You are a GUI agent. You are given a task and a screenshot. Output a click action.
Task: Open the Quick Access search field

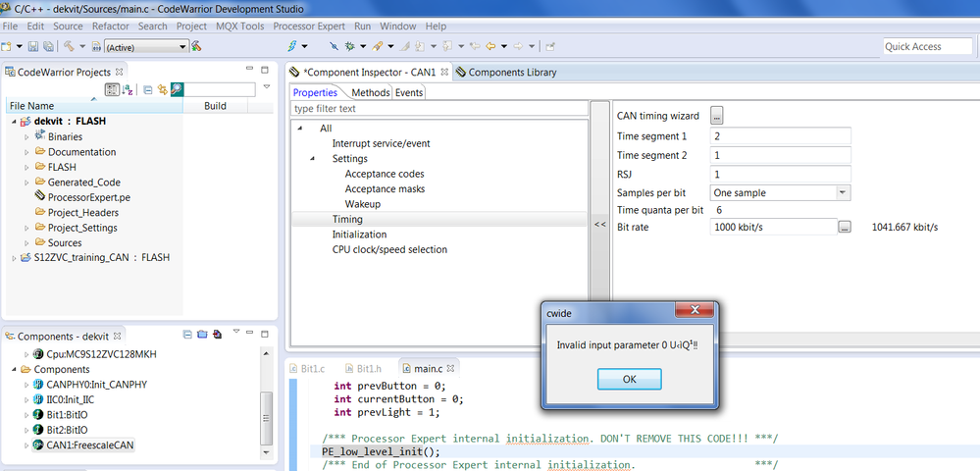[x=928, y=46]
